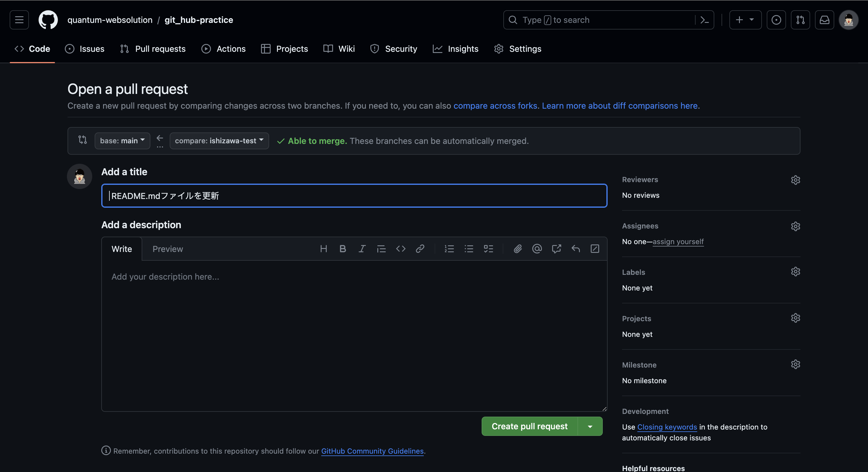Click the assign yourself link
868x472 pixels.
(x=678, y=242)
